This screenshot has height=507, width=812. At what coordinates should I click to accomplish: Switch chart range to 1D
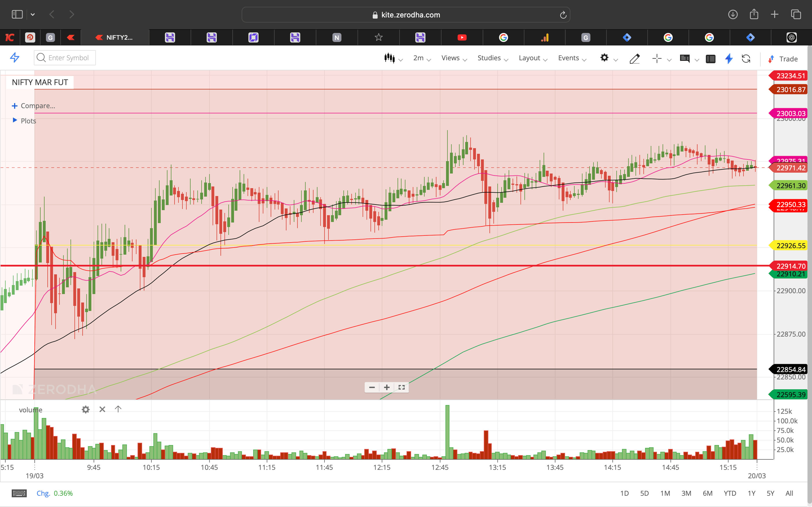point(625,493)
